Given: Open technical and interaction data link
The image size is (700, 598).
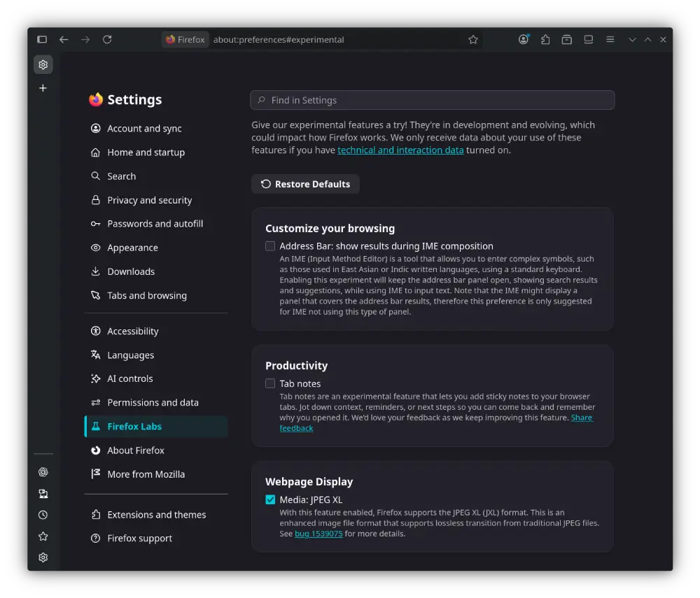Looking at the screenshot, I should coord(400,150).
